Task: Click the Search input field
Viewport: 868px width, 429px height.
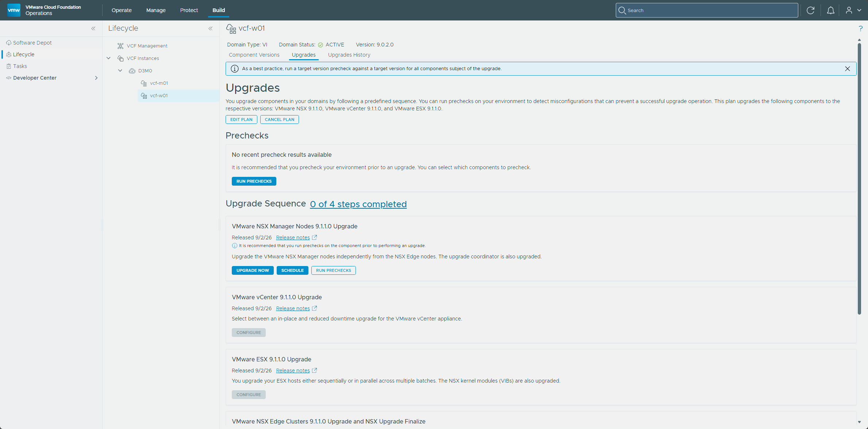Action: (x=707, y=10)
